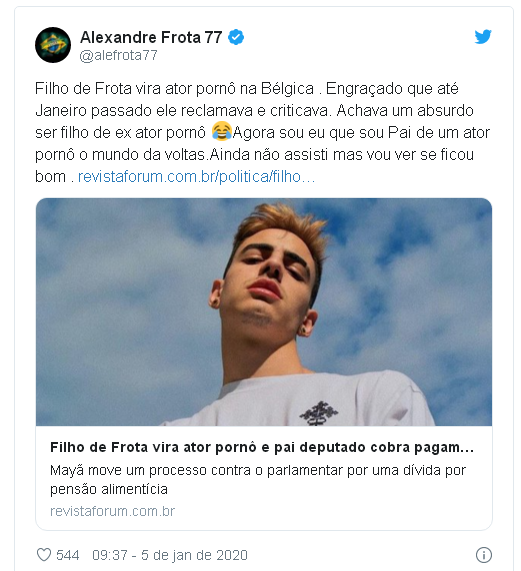Open the tweet timestamp 09:37 - 5 de jan de 2020
Screen dimensions: 521x571
click(x=170, y=555)
